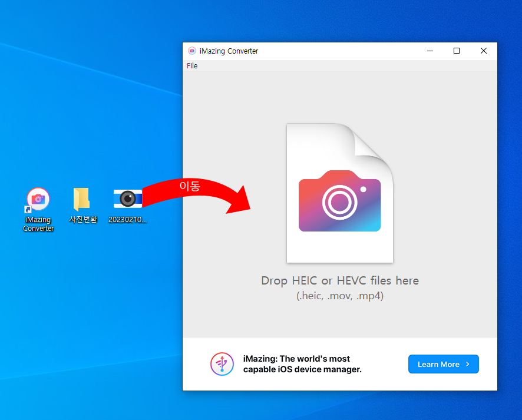Minimize the iMazing Converter window
Image resolution: width=522 pixels, height=420 pixels.
tap(430, 51)
